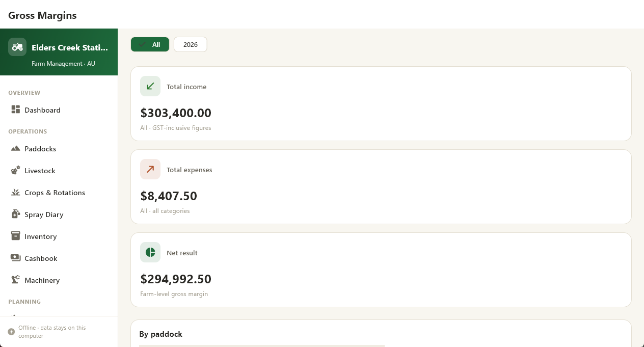This screenshot has width=644, height=347.
Task: Click the tractor icon beside Elders Creek Station
Action: (x=17, y=47)
